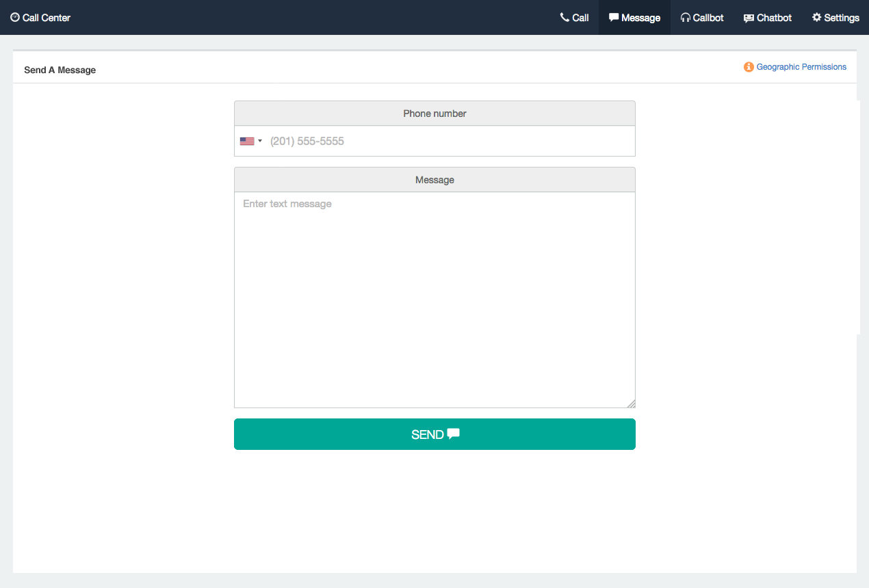Expand the flag selector arrow
Image resolution: width=869 pixels, height=588 pixels.
click(260, 141)
